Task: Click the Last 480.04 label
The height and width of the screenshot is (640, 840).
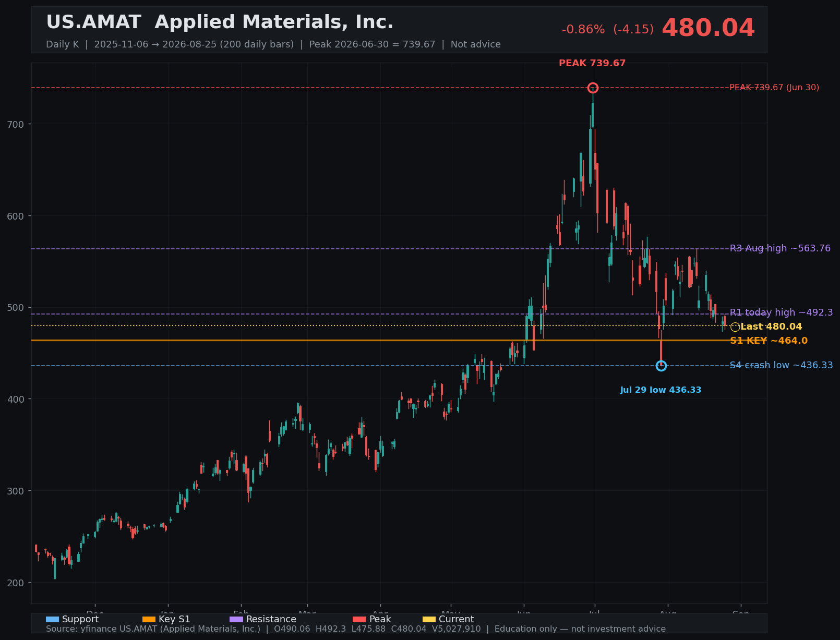Action: point(771,327)
